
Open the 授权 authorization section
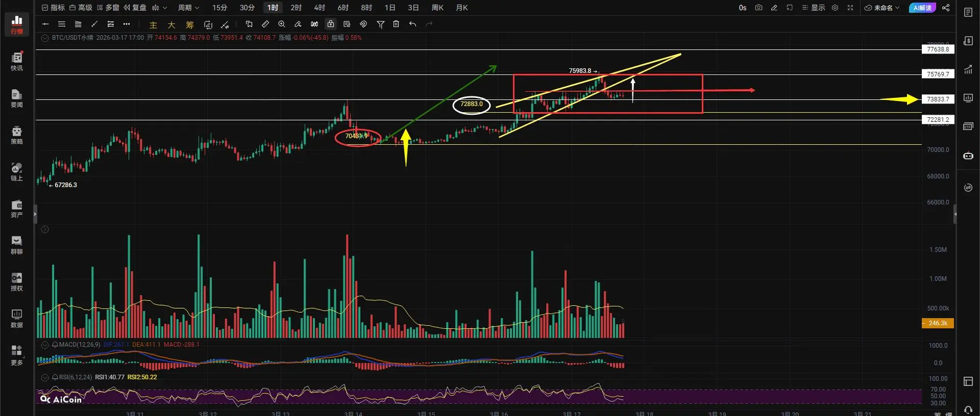coord(17,282)
